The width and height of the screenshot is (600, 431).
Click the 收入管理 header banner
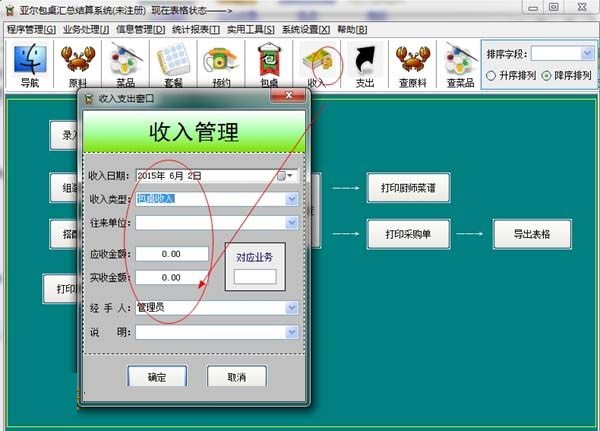194,132
